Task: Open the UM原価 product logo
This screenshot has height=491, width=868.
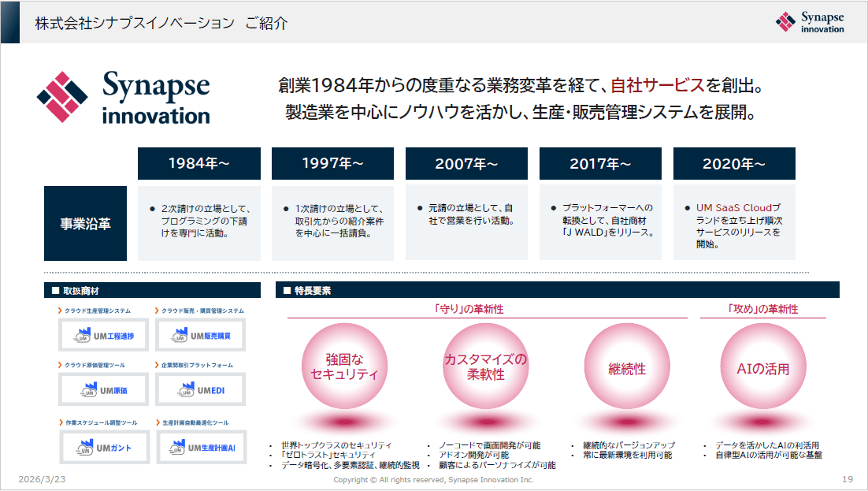Action: click(x=102, y=390)
